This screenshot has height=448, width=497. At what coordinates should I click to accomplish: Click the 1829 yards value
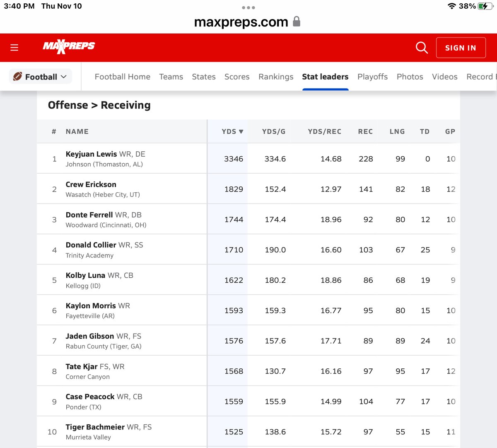[x=234, y=189]
